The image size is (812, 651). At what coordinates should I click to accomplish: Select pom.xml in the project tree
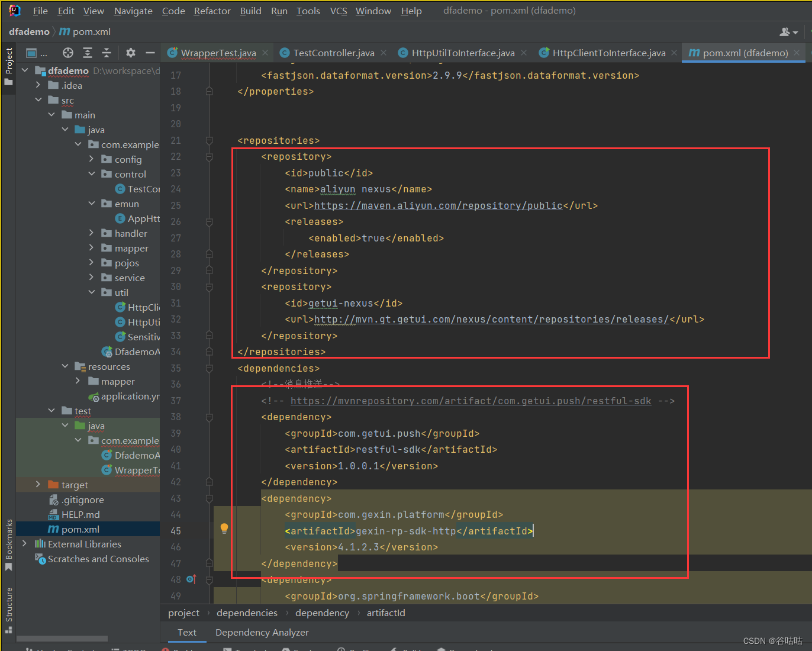(x=80, y=529)
